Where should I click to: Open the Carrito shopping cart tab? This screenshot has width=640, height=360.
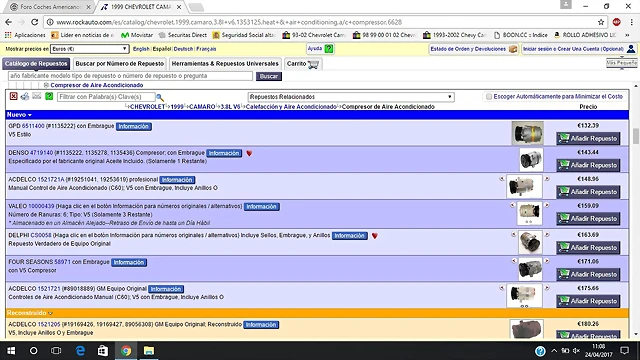(303, 64)
